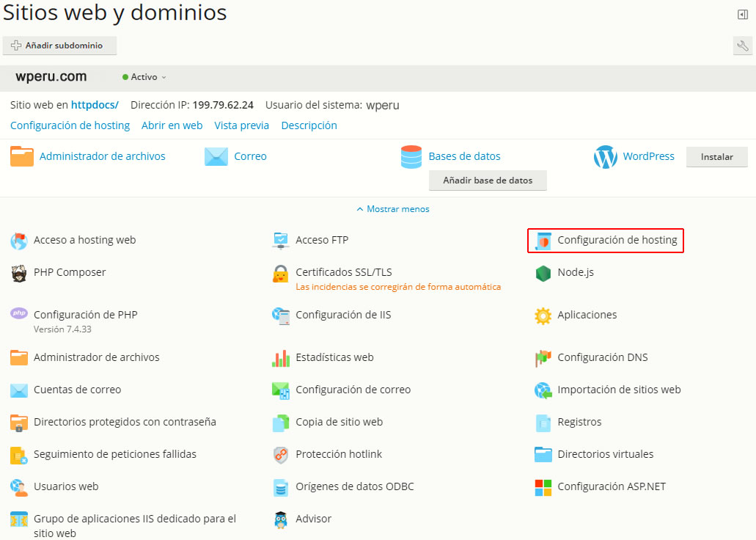Click the Protección hotlink shield icon
This screenshot has height=540, width=756.
click(280, 455)
